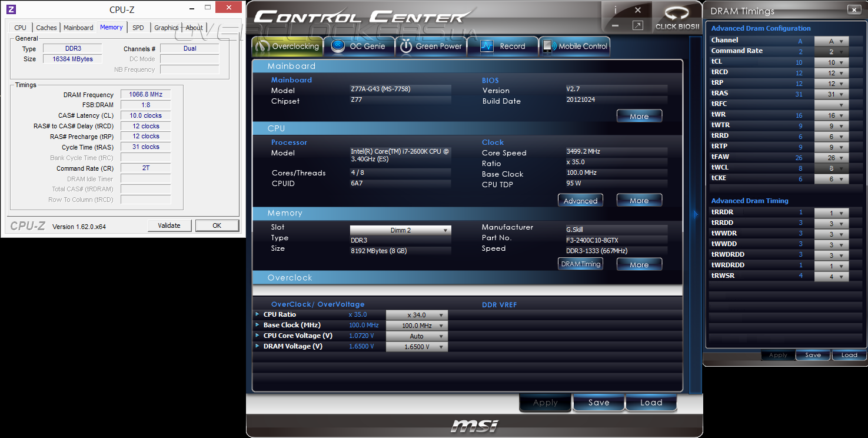Open the tRP dropdown
The height and width of the screenshot is (438, 868).
click(832, 84)
